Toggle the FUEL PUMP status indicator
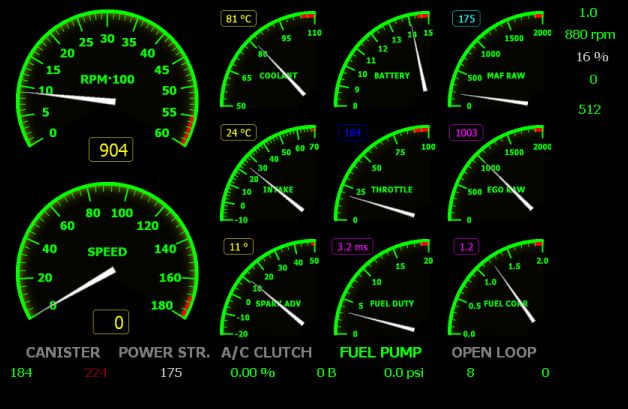 (380, 352)
